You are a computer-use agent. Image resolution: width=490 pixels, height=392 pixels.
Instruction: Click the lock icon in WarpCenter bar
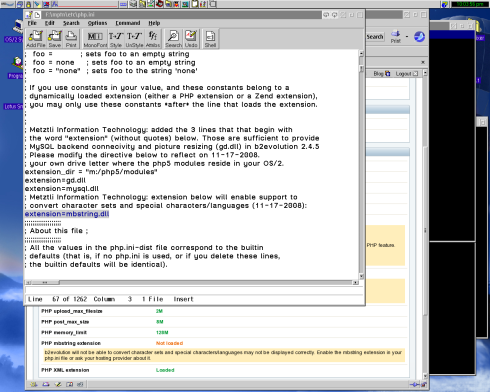pyautogui.click(x=28, y=4)
